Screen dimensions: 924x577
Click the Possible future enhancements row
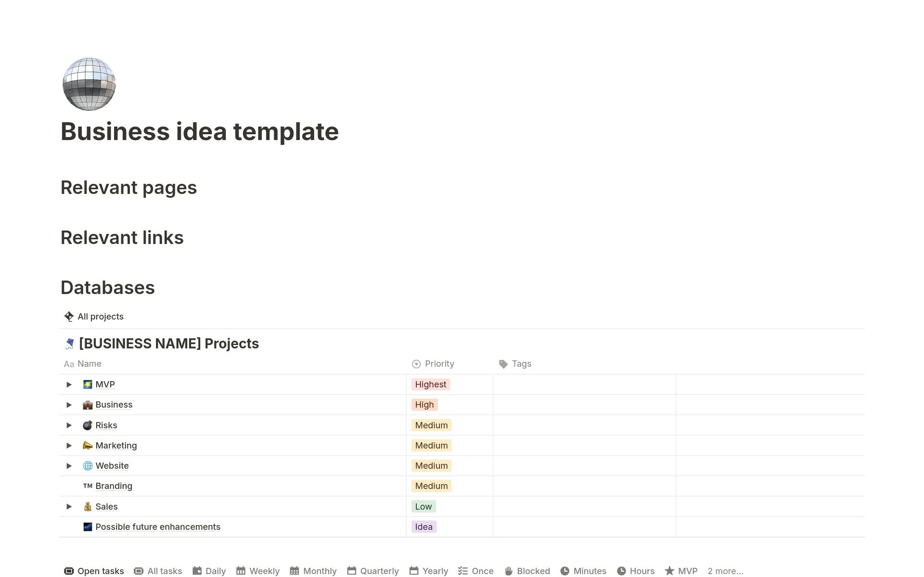pyautogui.click(x=157, y=526)
